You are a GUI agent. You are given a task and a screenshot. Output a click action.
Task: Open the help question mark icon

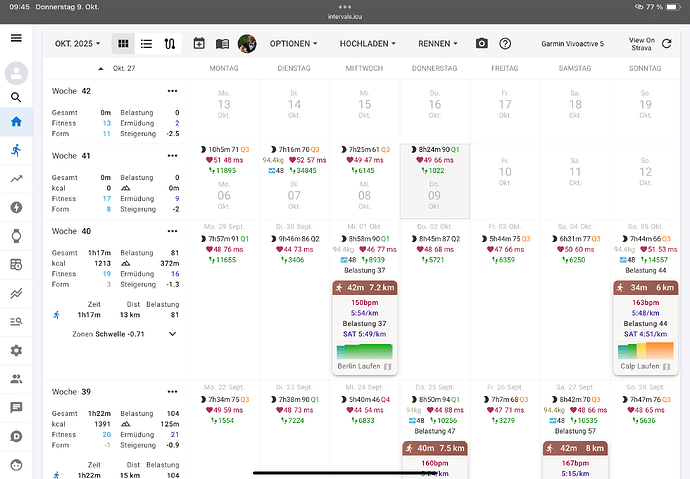pyautogui.click(x=505, y=44)
